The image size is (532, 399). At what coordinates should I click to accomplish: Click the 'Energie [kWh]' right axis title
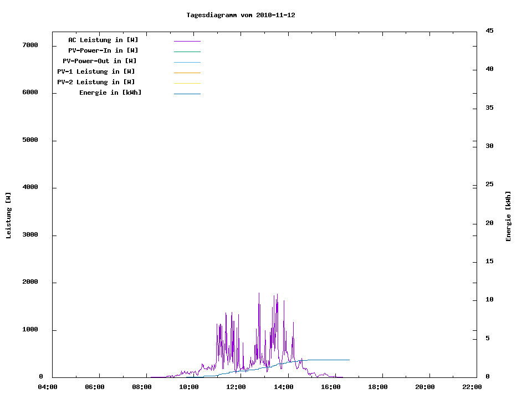coord(509,216)
